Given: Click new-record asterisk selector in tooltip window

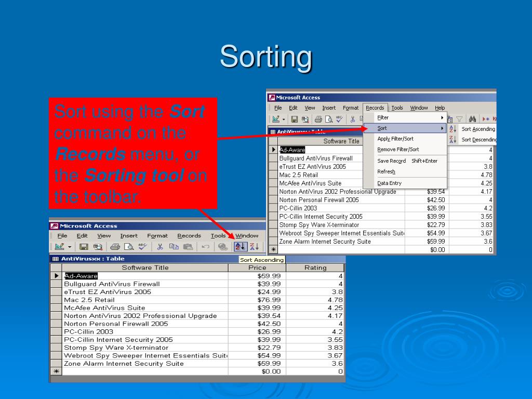Looking at the screenshot, I should point(56,371).
